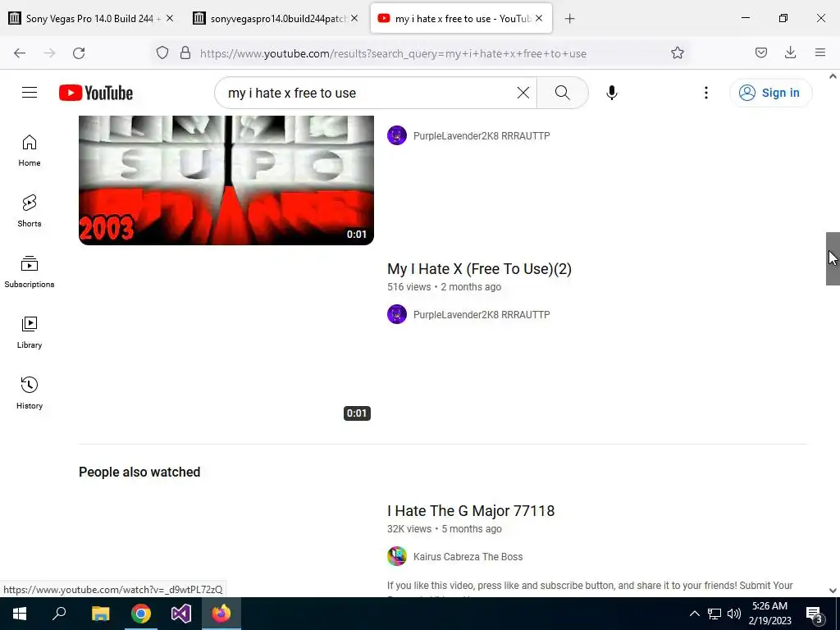Start voice search with the microphone icon
840x630 pixels.
[x=611, y=93]
